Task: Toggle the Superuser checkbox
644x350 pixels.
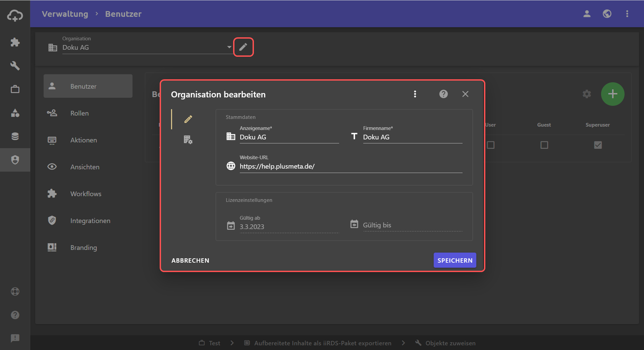Action: pos(598,145)
